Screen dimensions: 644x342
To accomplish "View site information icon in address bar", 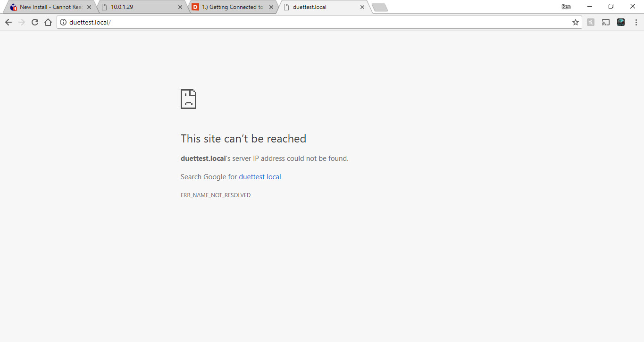I will tap(63, 22).
